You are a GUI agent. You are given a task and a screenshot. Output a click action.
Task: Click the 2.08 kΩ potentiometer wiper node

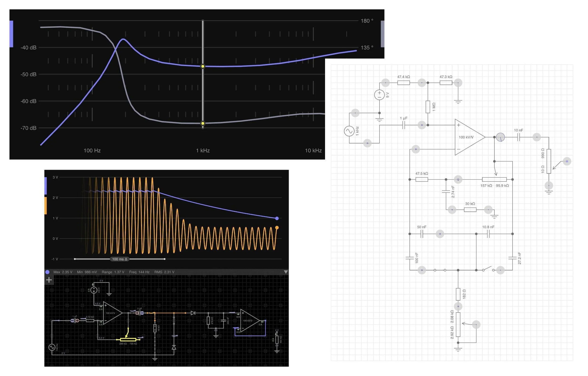point(476,325)
